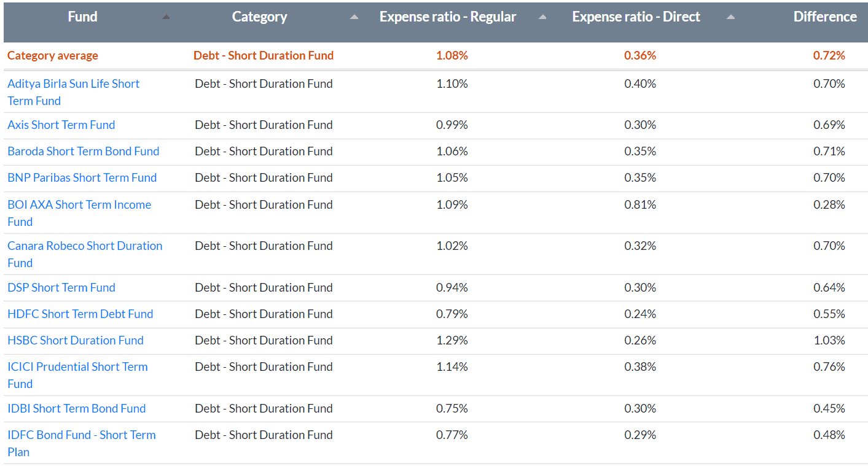
Task: Open IDFC Bond Fund - Short Term Plan
Action: click(82, 443)
